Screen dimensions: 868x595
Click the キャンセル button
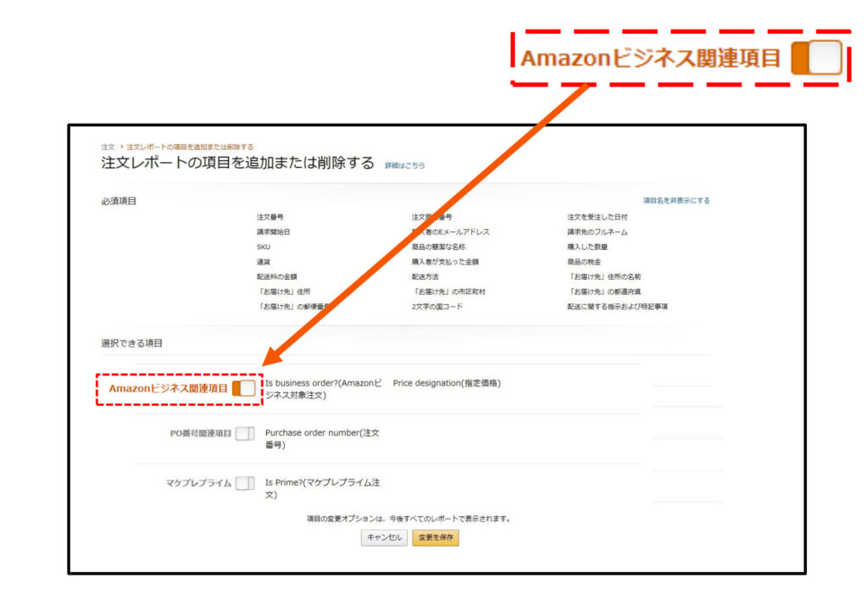point(384,537)
